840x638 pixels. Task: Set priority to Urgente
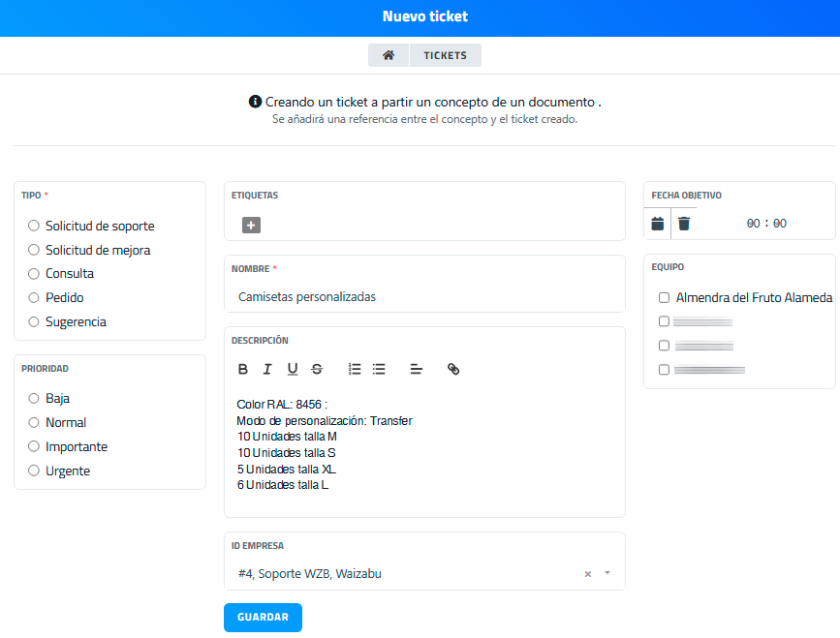tap(34, 471)
